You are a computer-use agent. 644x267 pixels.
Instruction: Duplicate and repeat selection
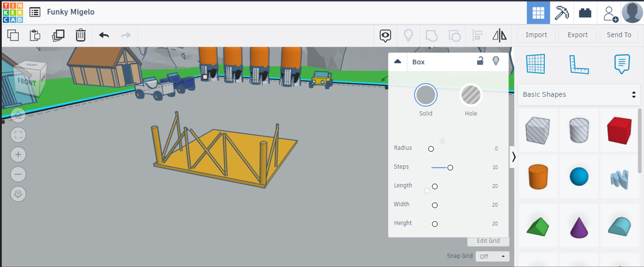tap(59, 35)
